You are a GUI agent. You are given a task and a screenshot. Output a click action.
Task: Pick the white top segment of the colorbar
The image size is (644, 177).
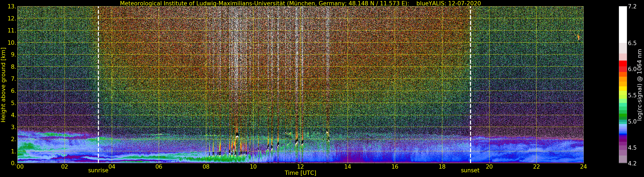pyautogui.click(x=623, y=24)
